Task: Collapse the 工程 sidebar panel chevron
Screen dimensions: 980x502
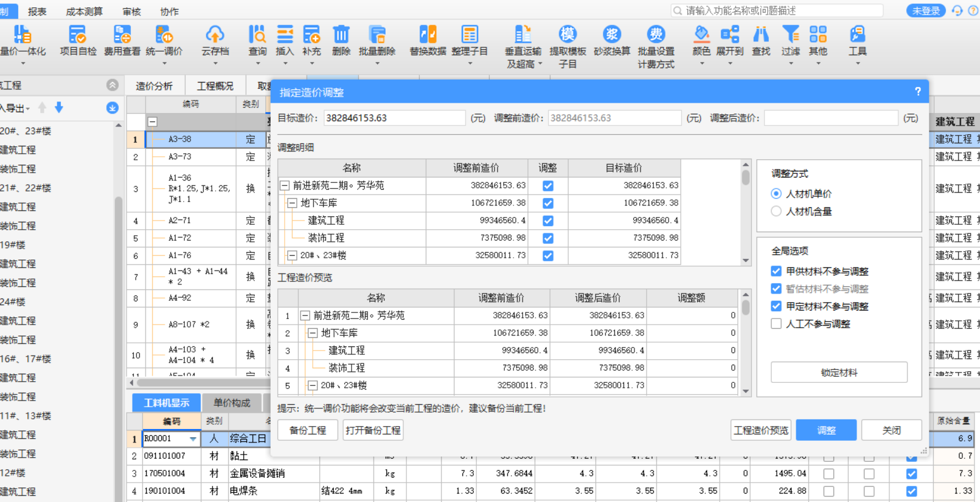Action: coord(113,85)
